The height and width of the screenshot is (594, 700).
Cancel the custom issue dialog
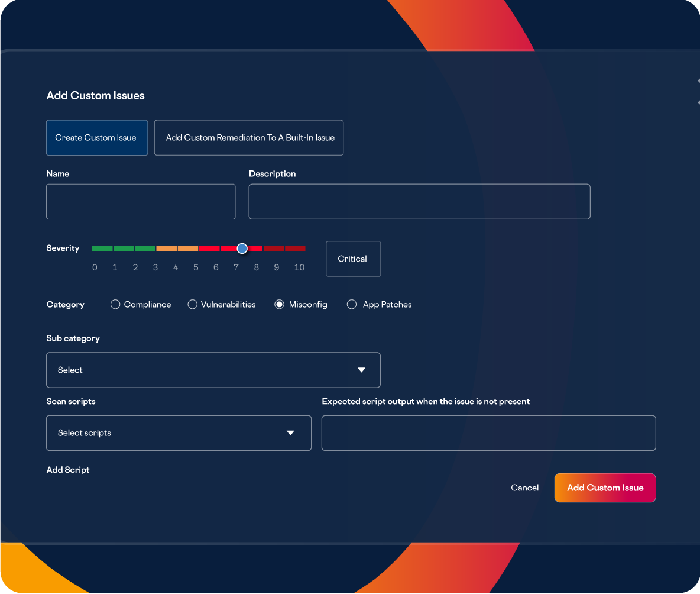pyautogui.click(x=524, y=488)
